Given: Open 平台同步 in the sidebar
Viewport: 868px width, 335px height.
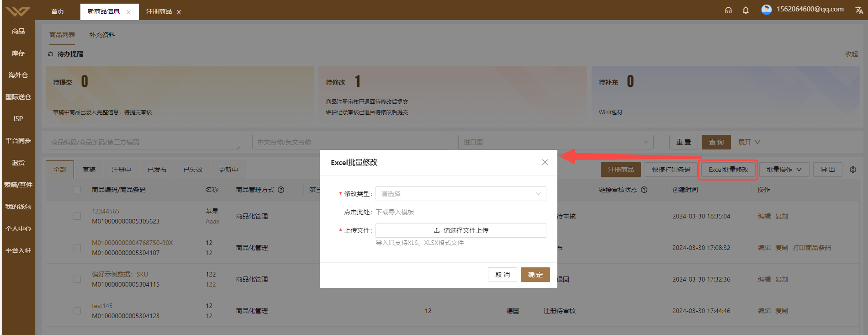Looking at the screenshot, I should click(x=18, y=141).
